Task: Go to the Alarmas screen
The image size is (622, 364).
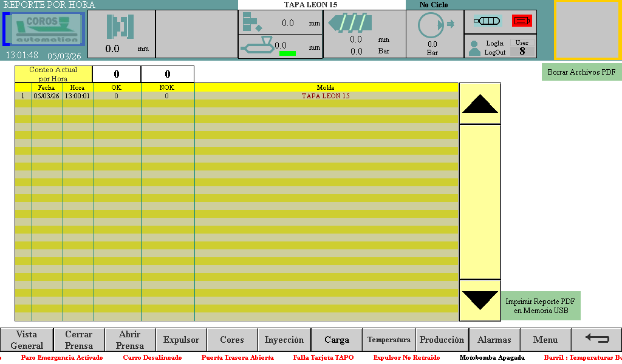Action: 494,340
